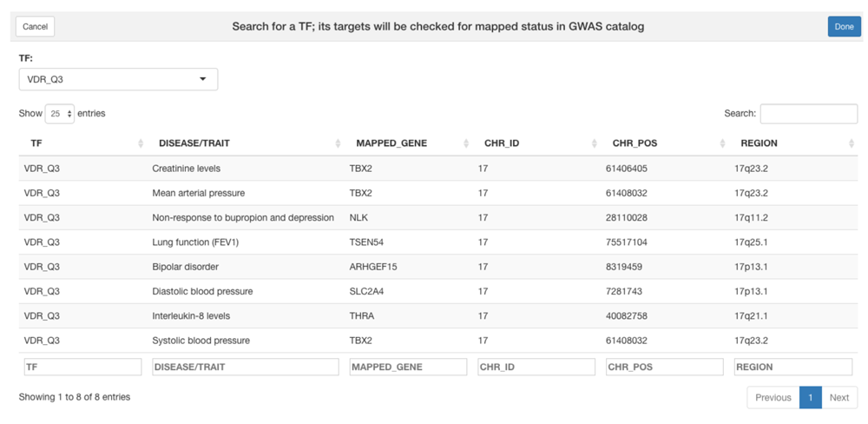Focus the Search input box
This screenshot has width=868, height=424.
(x=809, y=114)
